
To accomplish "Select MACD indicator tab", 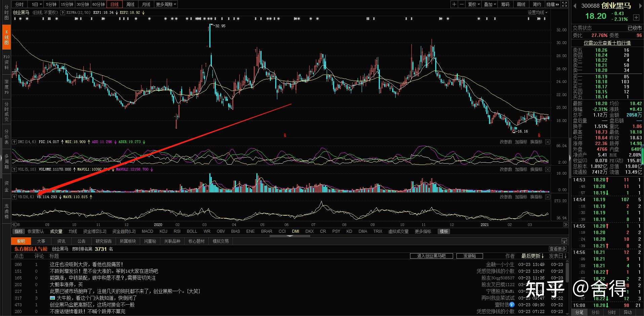I will coord(147,231).
